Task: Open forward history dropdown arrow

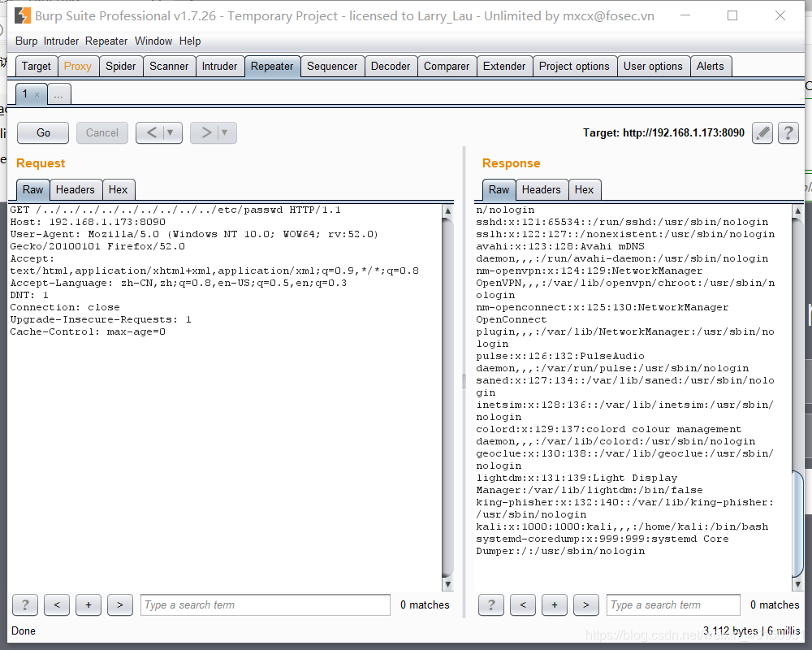Action: pyautogui.click(x=226, y=133)
